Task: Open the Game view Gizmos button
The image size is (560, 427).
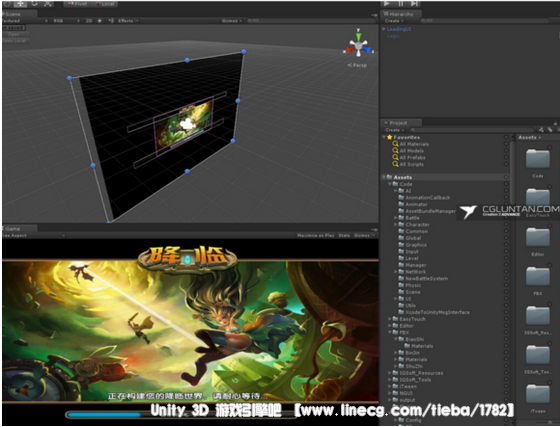Action: coord(364,236)
